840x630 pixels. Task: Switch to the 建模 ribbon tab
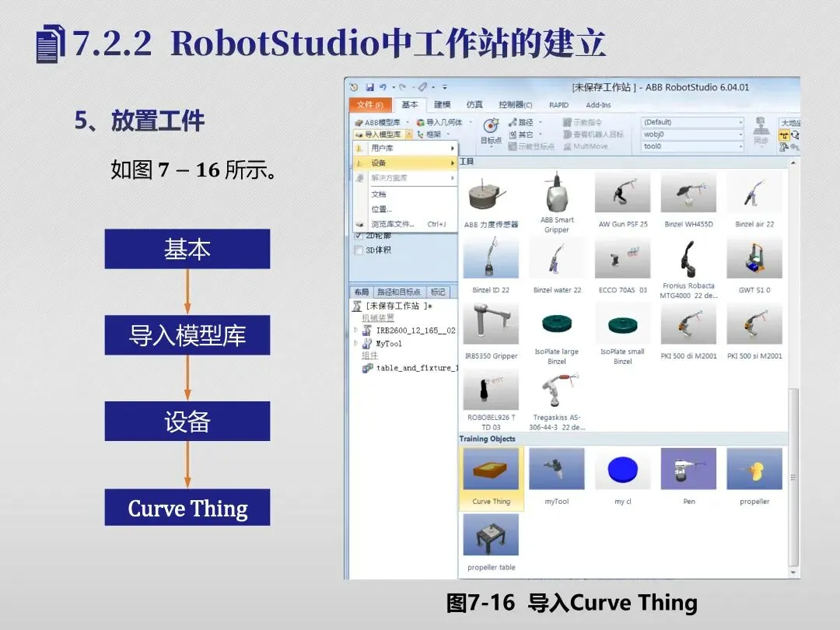point(442,105)
